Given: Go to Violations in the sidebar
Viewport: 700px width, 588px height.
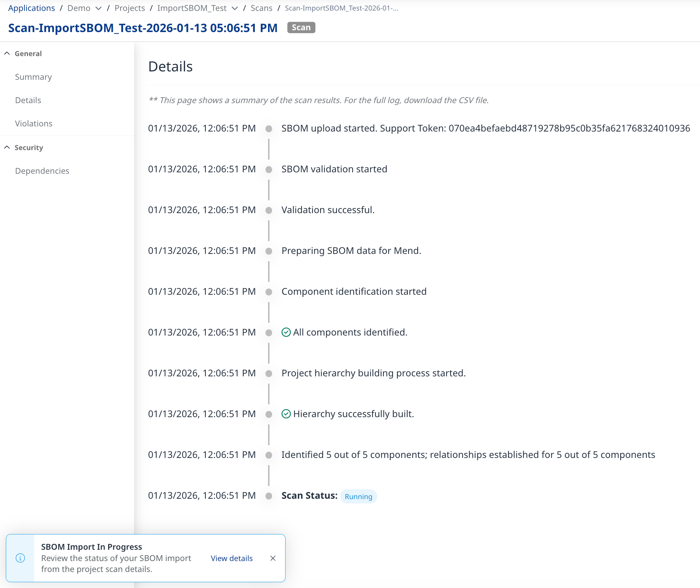Looking at the screenshot, I should pyautogui.click(x=34, y=124).
